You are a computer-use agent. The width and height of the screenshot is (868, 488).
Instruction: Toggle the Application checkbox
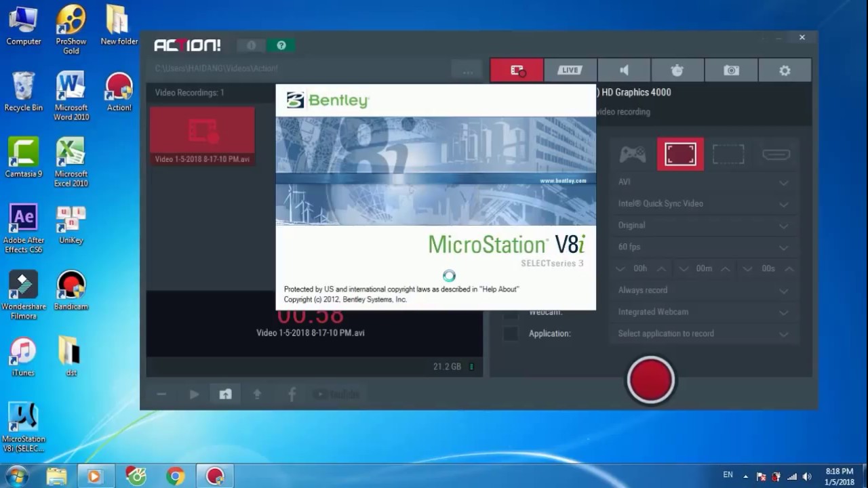coord(510,333)
